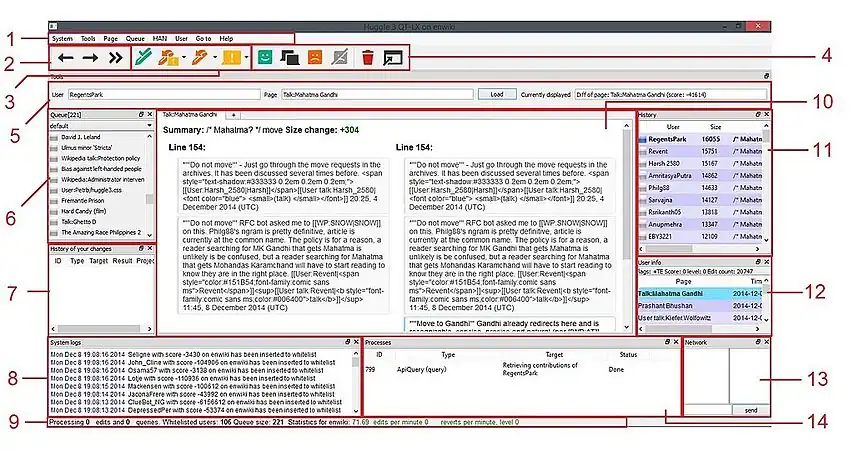Screen dimensions: 854x451
Task: Close the User info panel
Action: click(766, 262)
